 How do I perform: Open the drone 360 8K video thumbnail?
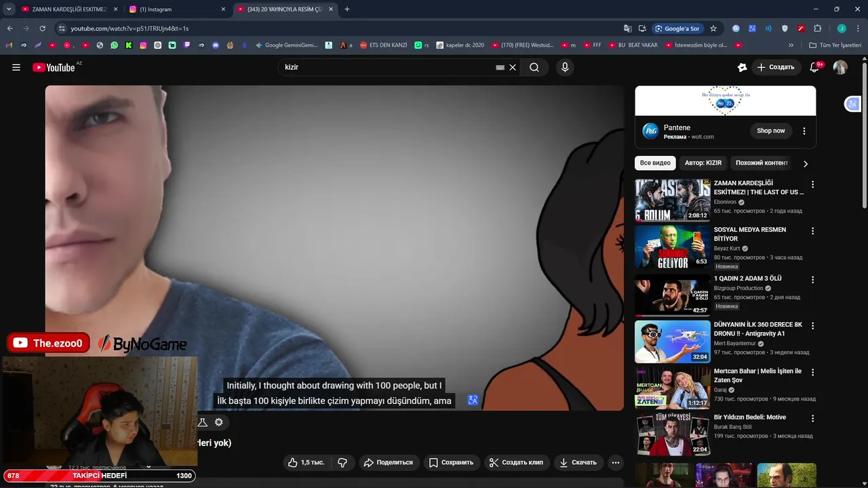673,342
